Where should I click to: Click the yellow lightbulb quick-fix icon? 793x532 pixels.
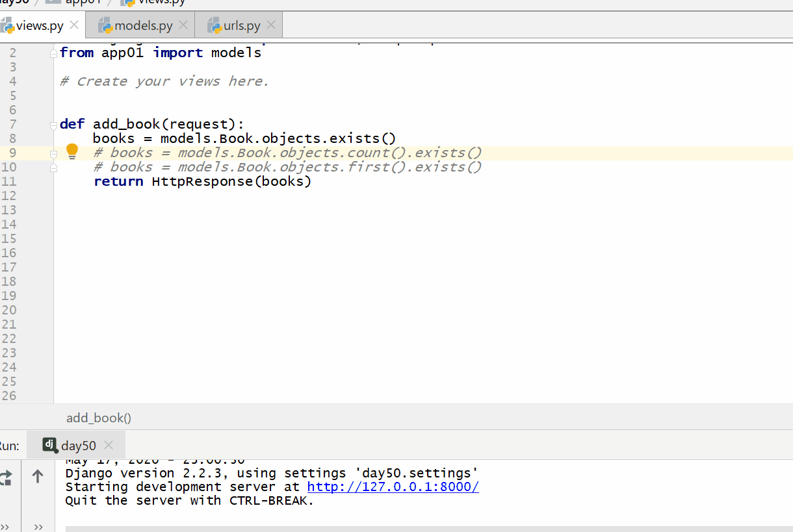tap(72, 151)
